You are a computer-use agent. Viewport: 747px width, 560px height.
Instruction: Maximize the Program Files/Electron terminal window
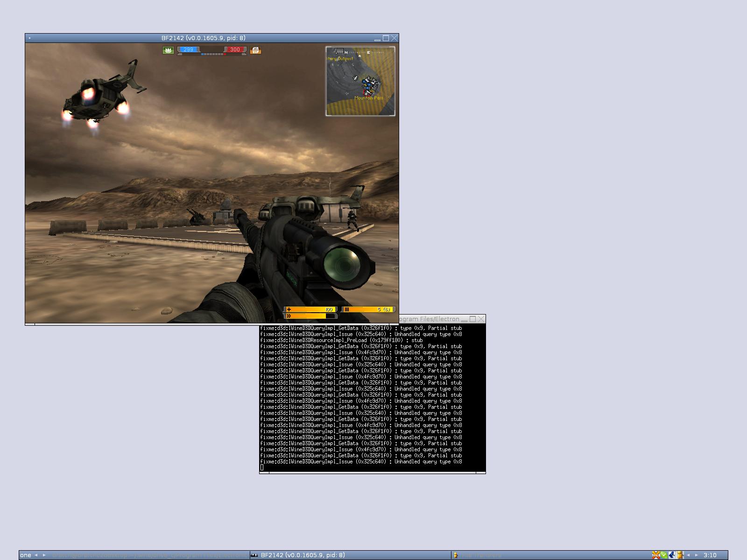point(472,319)
